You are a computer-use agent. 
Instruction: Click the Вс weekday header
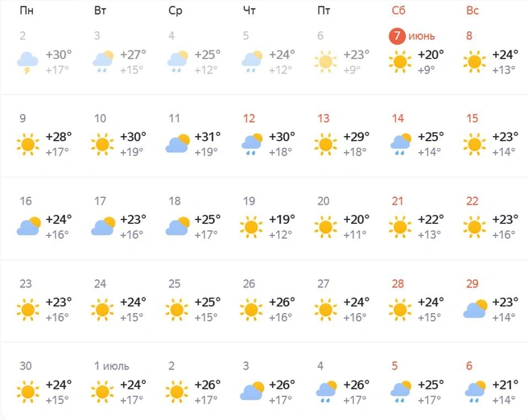point(472,10)
